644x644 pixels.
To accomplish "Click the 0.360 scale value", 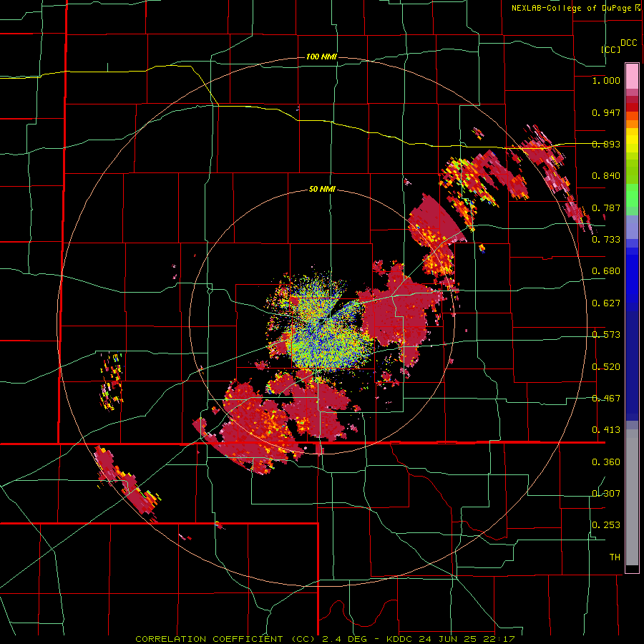I will (606, 462).
